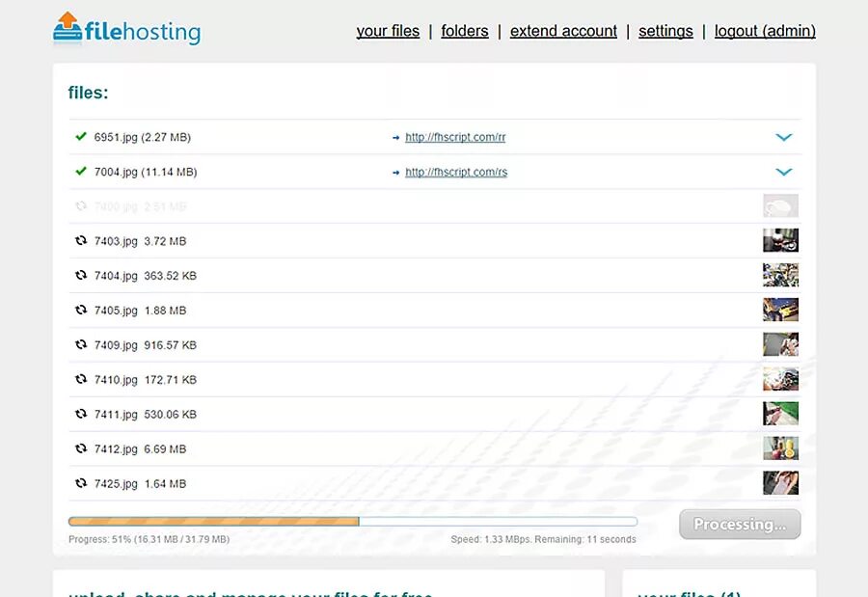Click sync icon next to 7425.jpg
The height and width of the screenshot is (597, 868).
click(81, 483)
